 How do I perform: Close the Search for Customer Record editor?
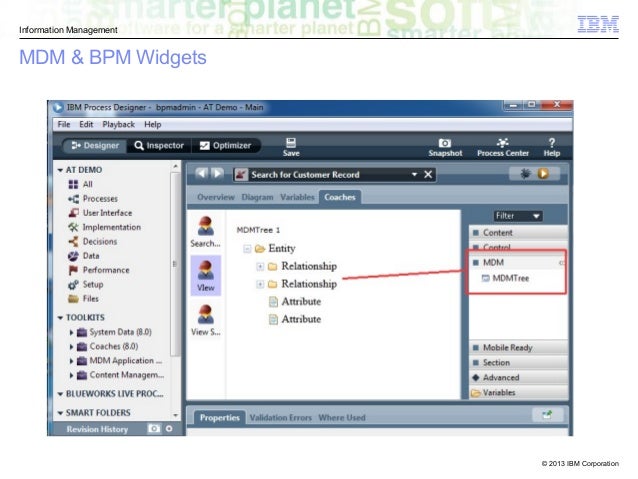[x=428, y=175]
